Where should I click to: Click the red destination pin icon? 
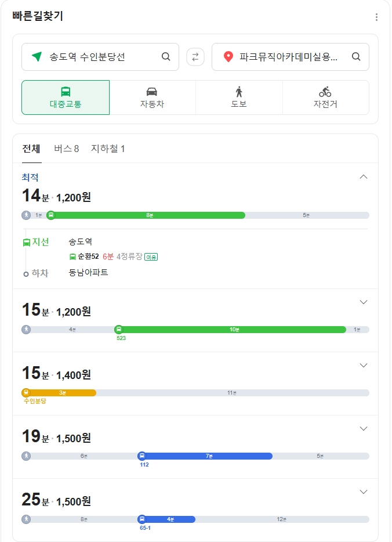click(x=228, y=57)
